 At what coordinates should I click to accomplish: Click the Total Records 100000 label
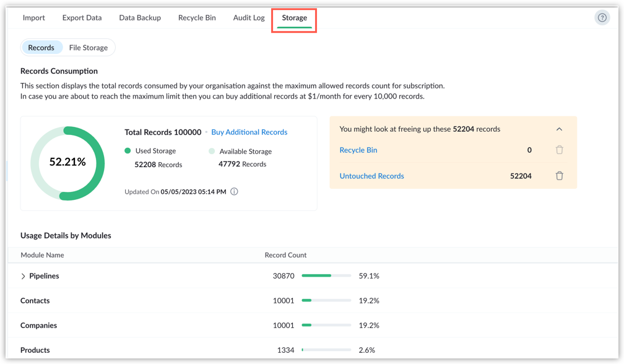point(163,132)
